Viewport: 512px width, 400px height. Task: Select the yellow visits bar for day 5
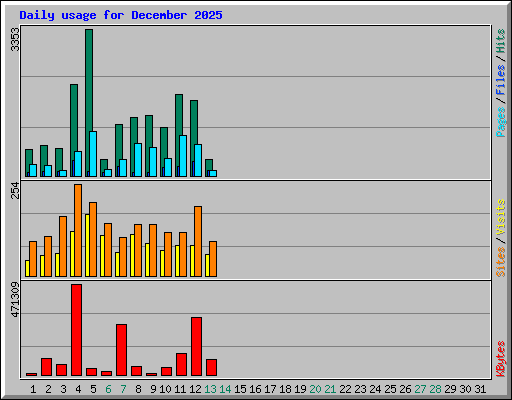(87, 245)
